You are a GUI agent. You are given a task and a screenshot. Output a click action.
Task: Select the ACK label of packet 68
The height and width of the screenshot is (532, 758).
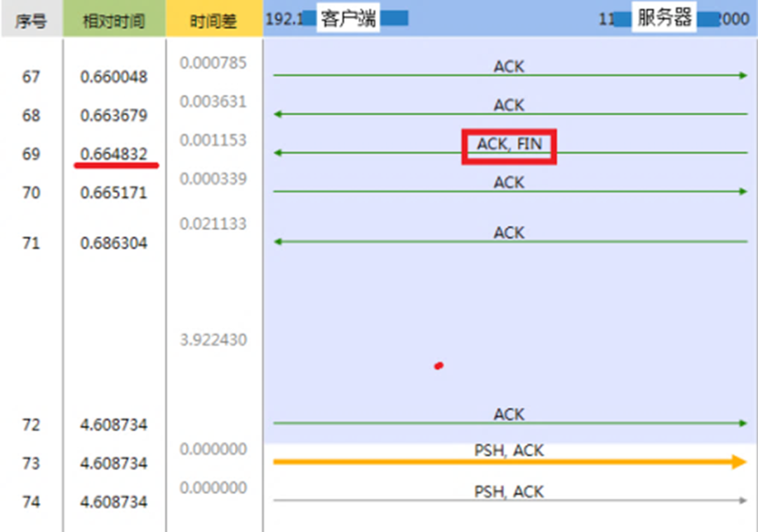509,105
